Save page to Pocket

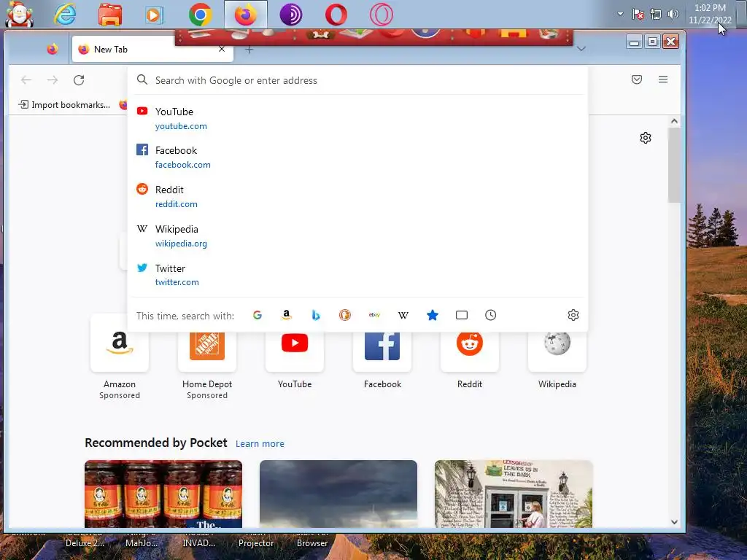click(636, 79)
